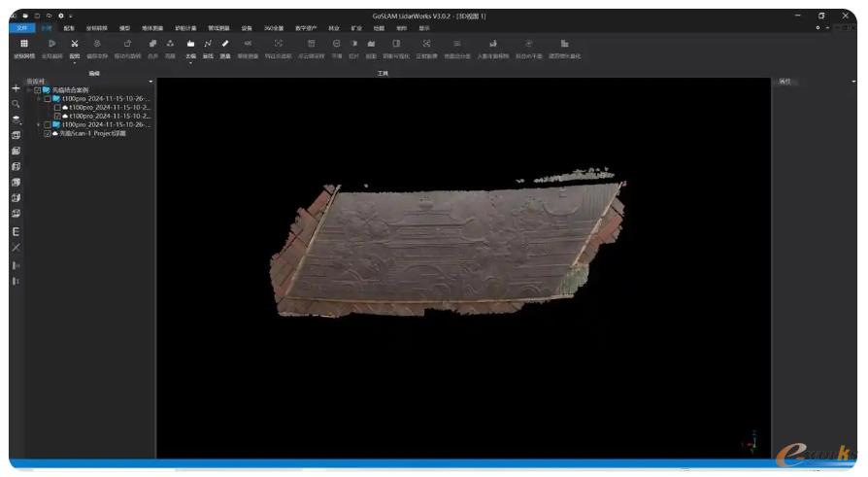The width and height of the screenshot is (868, 477).
Task: Switch to the 模型 ribbon tab
Action: [124, 28]
